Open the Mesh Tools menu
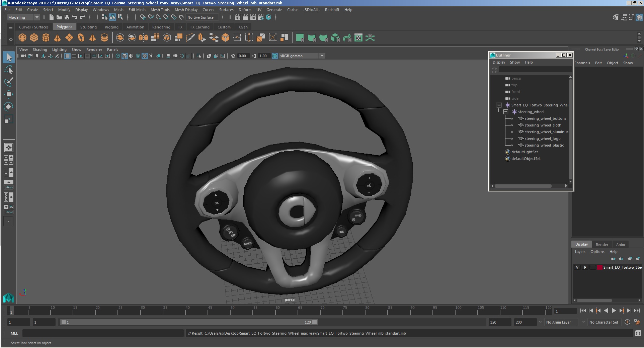 160,10
